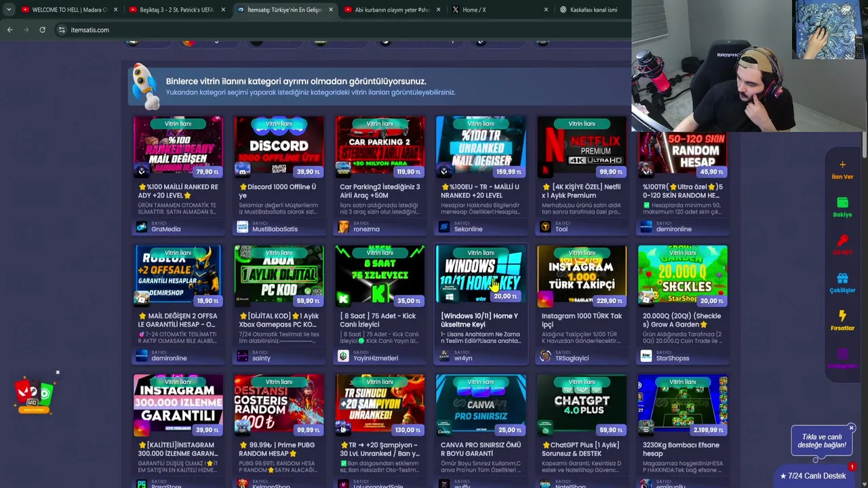Click the Tıkla ve canlı desteğe bağlan bubble
Screen dimensions: 868x488
(821, 441)
